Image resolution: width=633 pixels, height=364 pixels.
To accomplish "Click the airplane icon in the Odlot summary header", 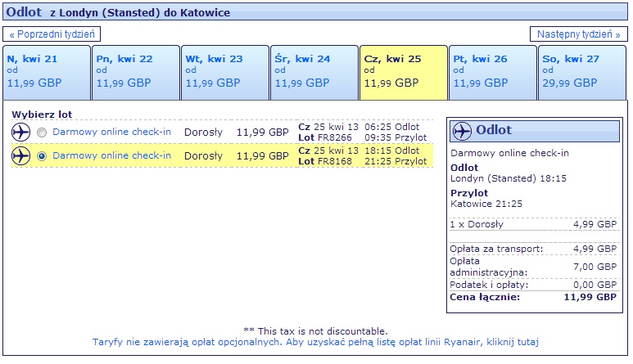I will click(462, 131).
